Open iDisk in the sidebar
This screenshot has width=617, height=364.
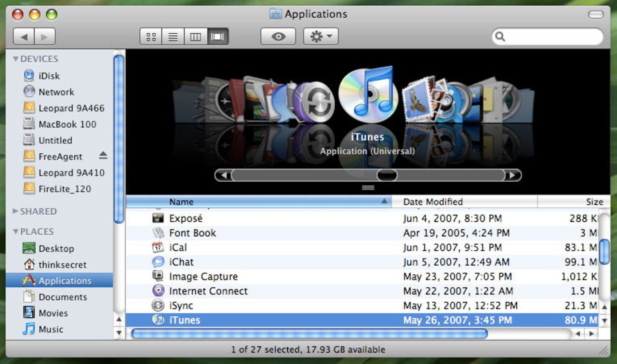(49, 76)
